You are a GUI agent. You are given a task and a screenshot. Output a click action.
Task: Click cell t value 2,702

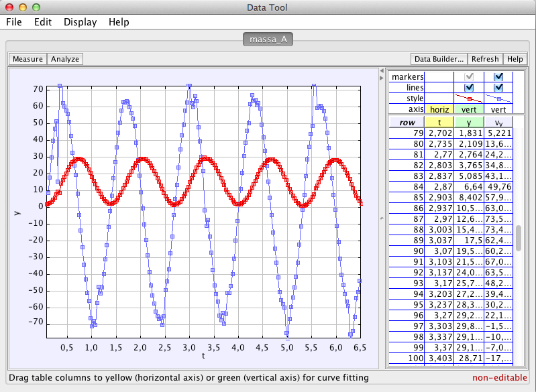[439, 133]
